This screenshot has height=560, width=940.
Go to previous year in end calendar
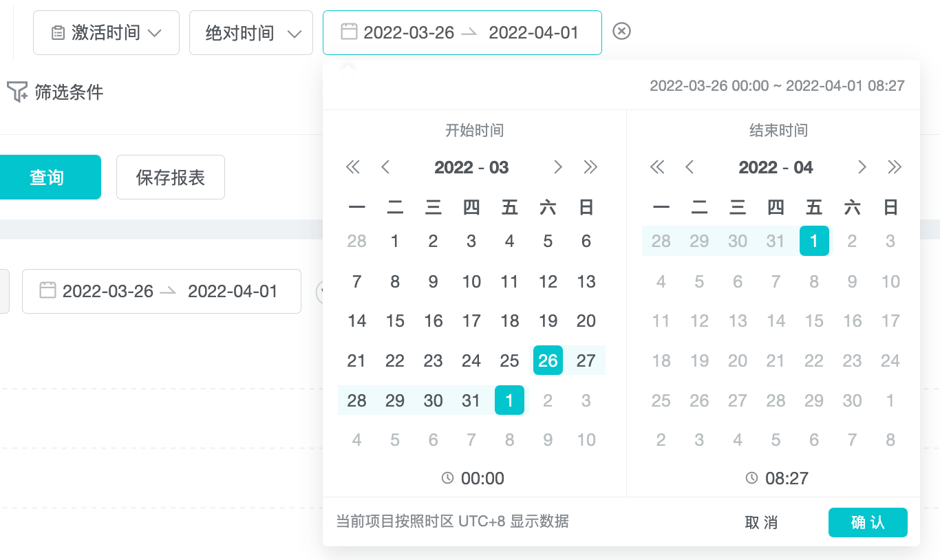[657, 167]
